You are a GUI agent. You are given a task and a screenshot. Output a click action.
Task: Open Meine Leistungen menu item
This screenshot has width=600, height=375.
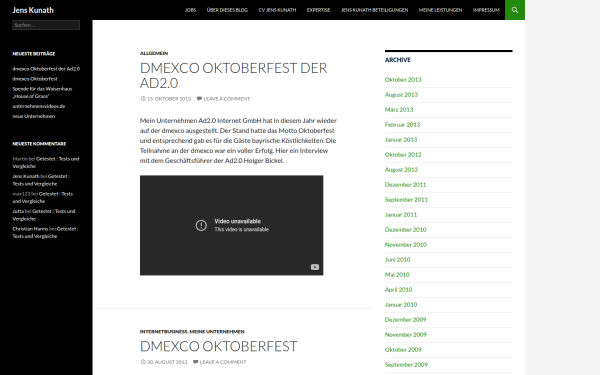440,10
